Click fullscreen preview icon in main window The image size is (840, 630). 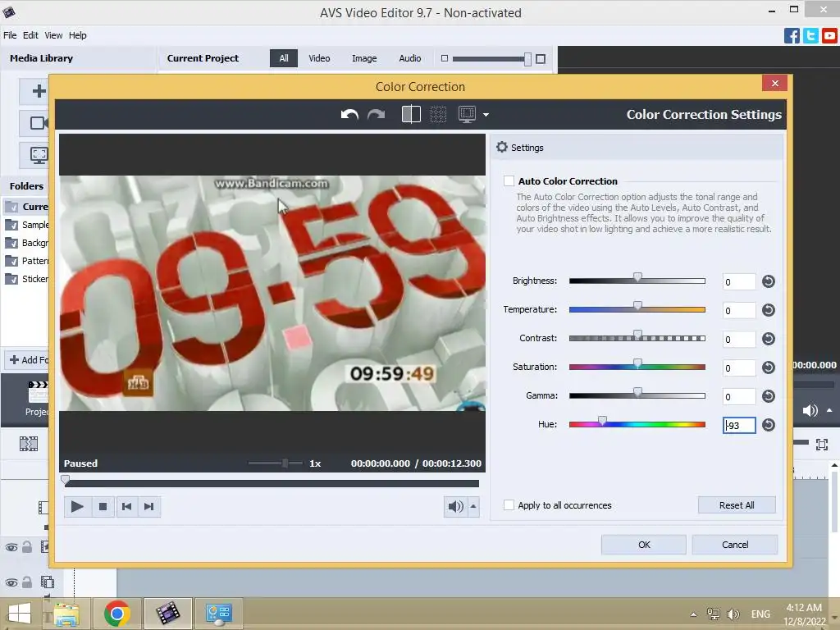click(x=822, y=444)
